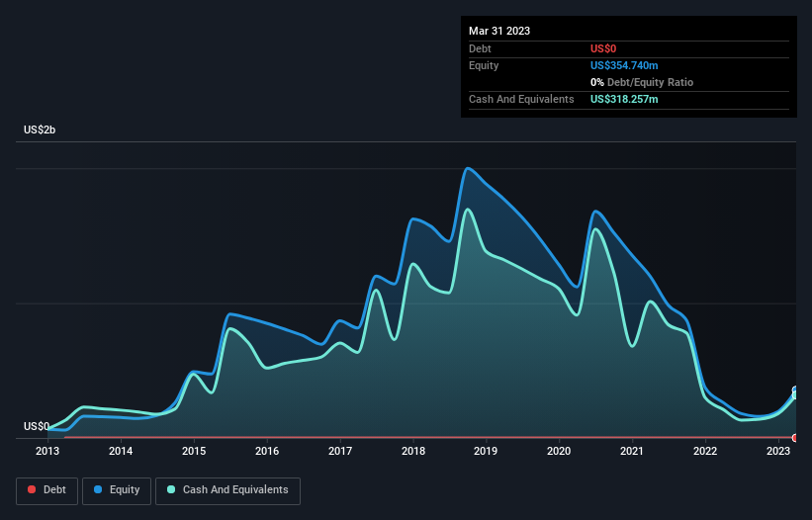The image size is (812, 520).
Task: Click the Equity row label in tooltip
Action: pos(484,65)
